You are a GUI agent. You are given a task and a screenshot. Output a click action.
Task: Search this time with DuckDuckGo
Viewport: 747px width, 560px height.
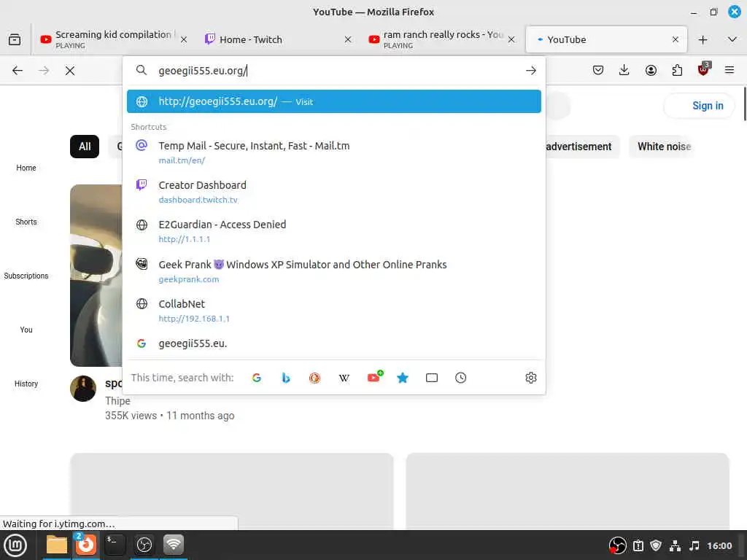click(314, 378)
